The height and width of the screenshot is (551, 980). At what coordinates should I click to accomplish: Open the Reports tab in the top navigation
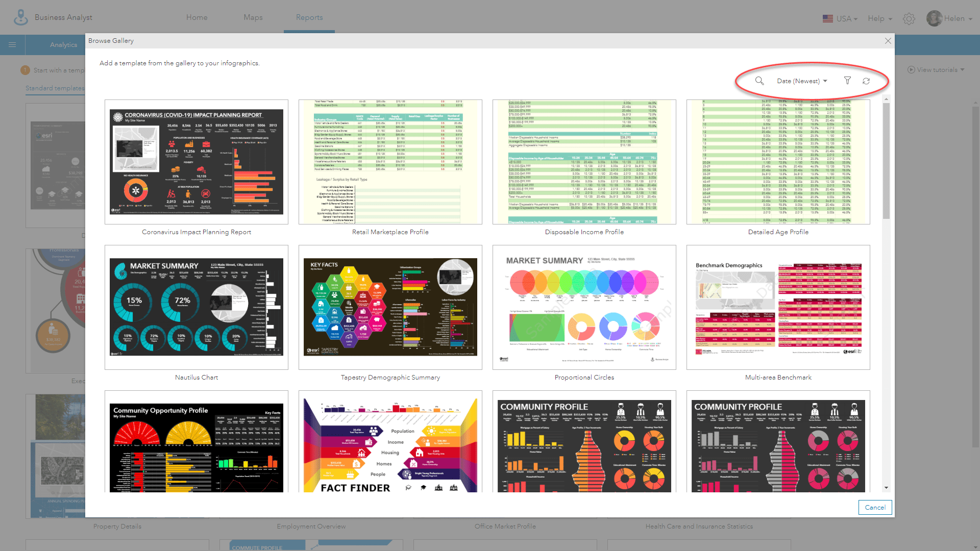(308, 17)
